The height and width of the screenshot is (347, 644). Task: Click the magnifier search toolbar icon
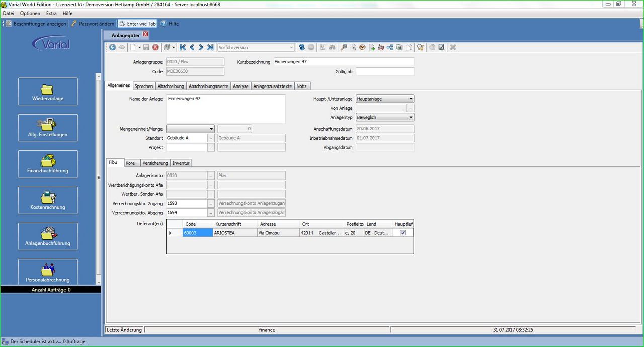(344, 47)
